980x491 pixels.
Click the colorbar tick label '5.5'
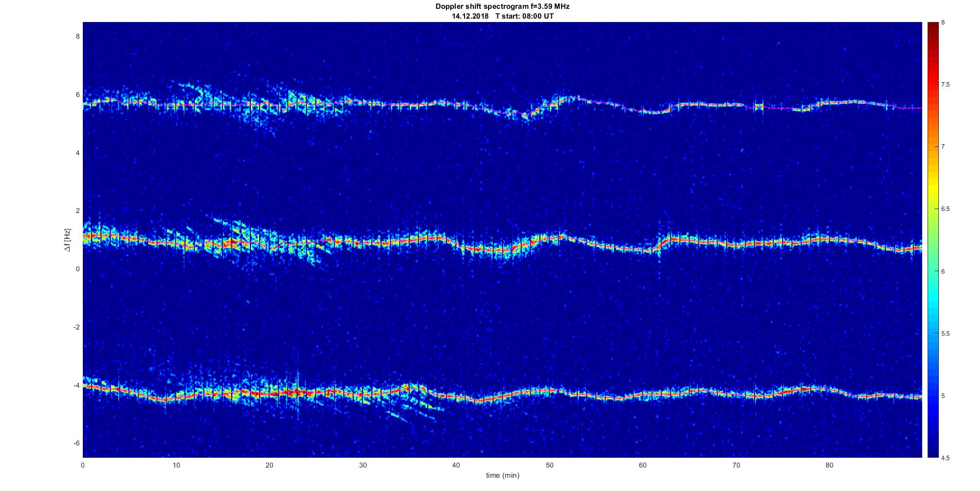click(x=946, y=334)
